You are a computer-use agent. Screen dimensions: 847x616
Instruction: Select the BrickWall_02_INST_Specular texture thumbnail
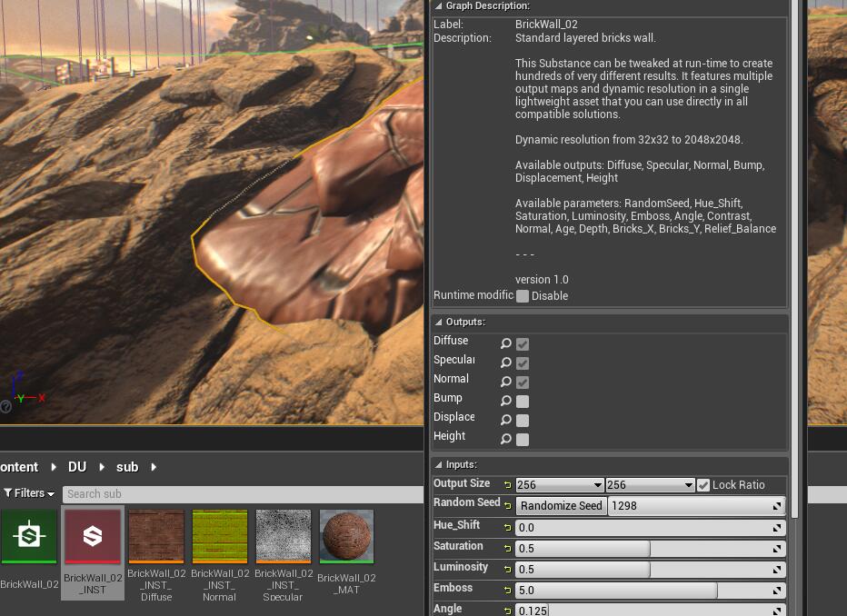coord(283,536)
